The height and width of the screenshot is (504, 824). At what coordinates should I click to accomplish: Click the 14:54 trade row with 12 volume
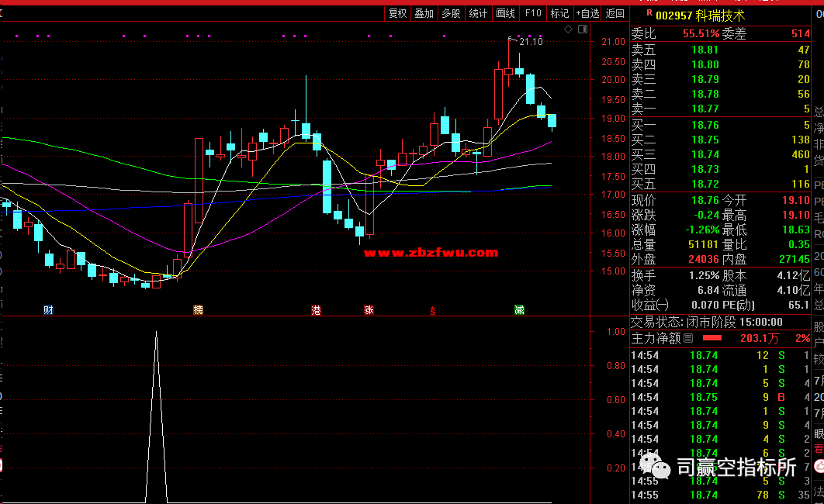(721, 355)
